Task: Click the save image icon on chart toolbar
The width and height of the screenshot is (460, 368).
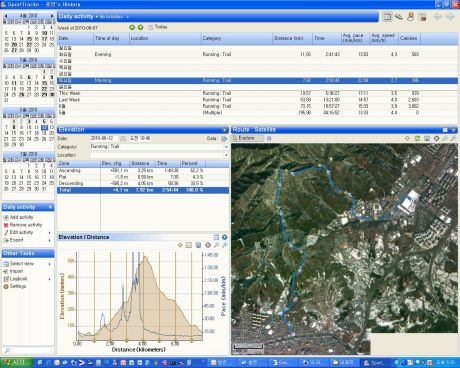Action: pyautogui.click(x=198, y=245)
